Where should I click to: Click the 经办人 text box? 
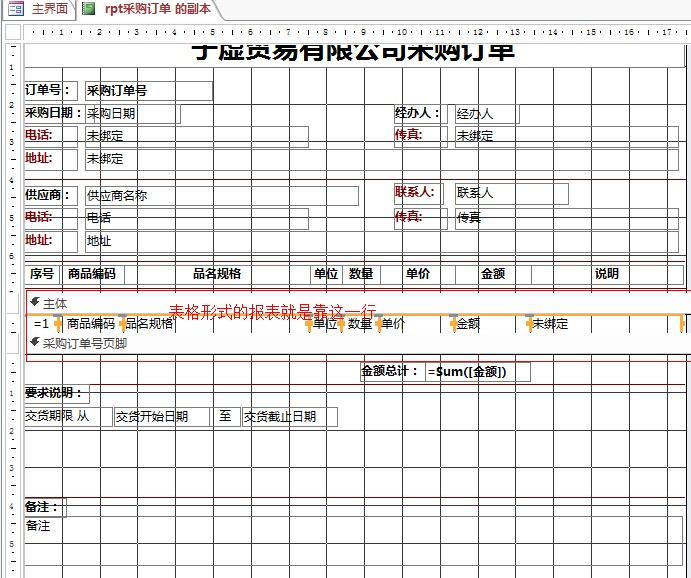tap(487, 114)
